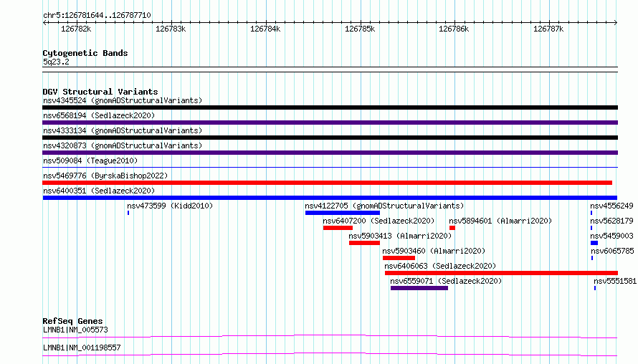
Task: Click the right arrow of the ruler
Action: (615, 22)
